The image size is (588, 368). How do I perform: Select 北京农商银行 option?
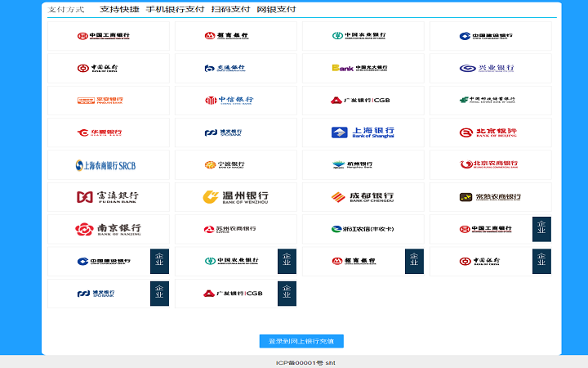click(x=491, y=165)
